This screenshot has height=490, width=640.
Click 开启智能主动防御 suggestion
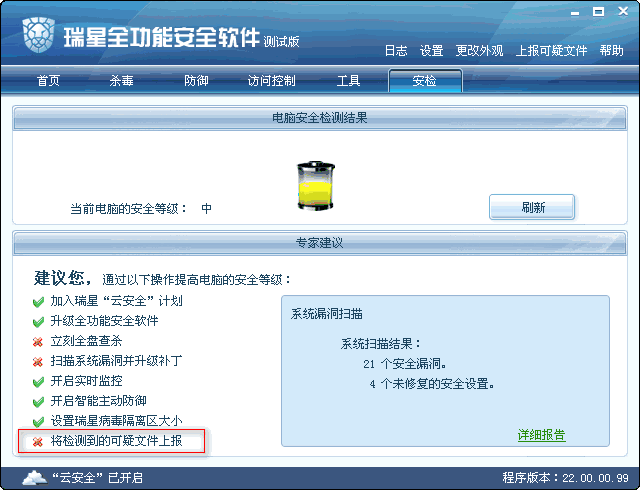coord(98,401)
